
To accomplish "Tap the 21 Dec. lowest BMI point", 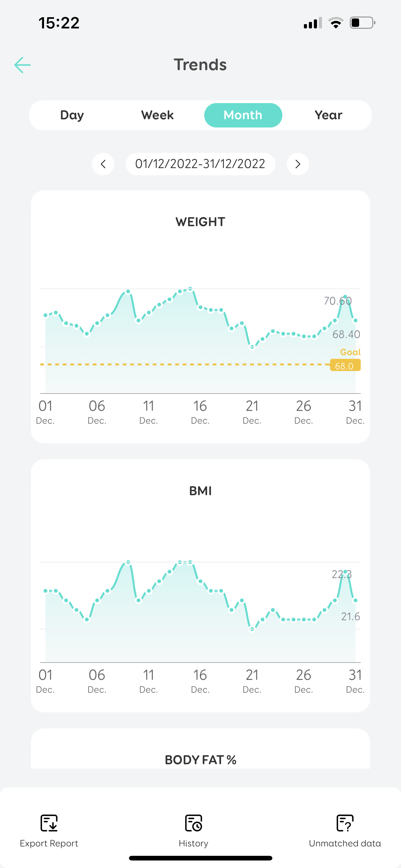I will pos(252,629).
